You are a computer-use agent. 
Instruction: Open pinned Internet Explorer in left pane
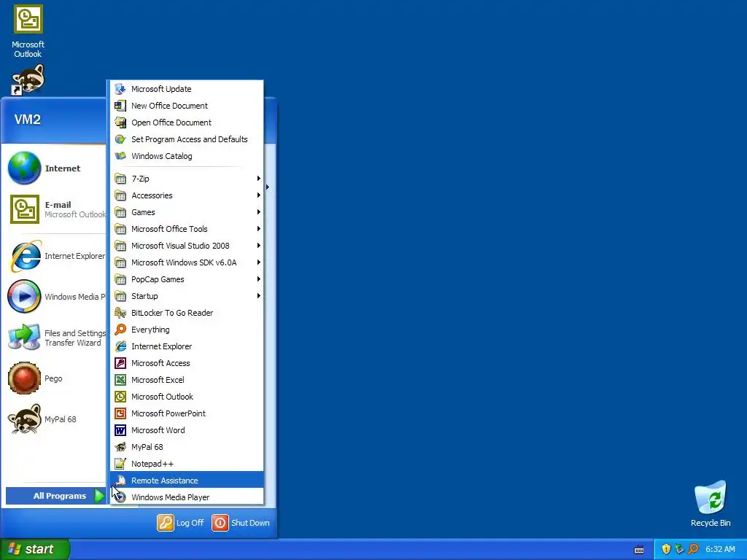point(55,256)
